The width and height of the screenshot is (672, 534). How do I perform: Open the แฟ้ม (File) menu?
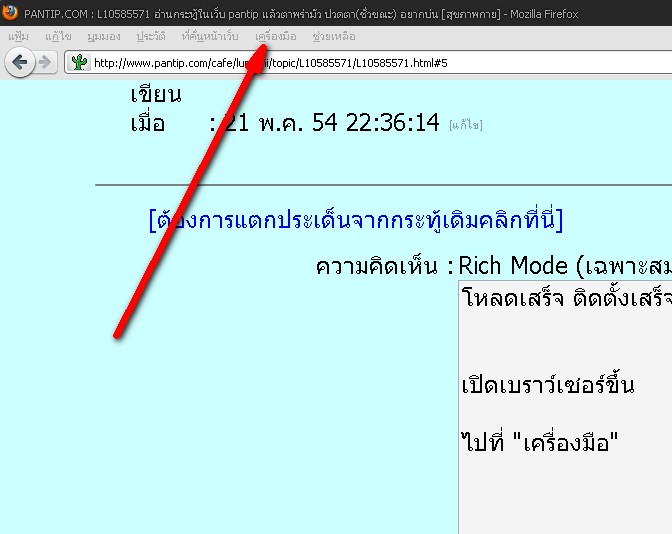(18, 36)
